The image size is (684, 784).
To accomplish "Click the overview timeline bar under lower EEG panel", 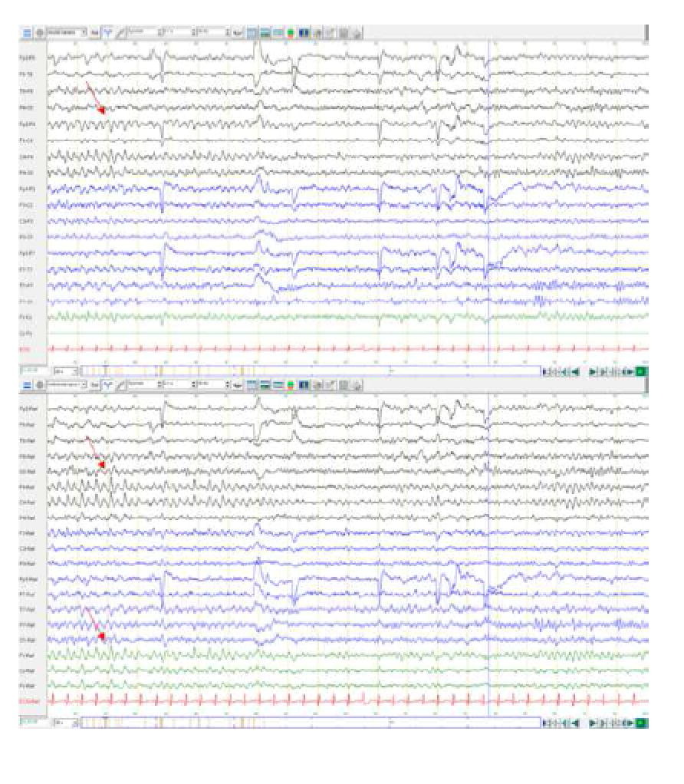I will 311,722.
